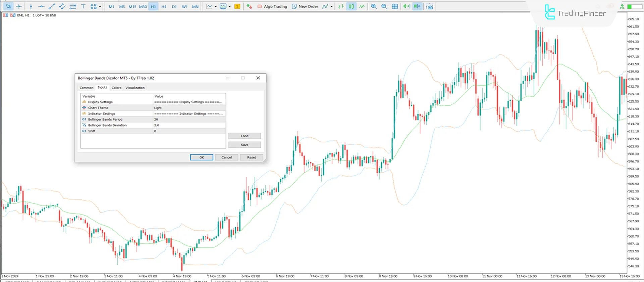Switch chart to M15 timeframe
The image size is (644, 282).
[x=132, y=7]
